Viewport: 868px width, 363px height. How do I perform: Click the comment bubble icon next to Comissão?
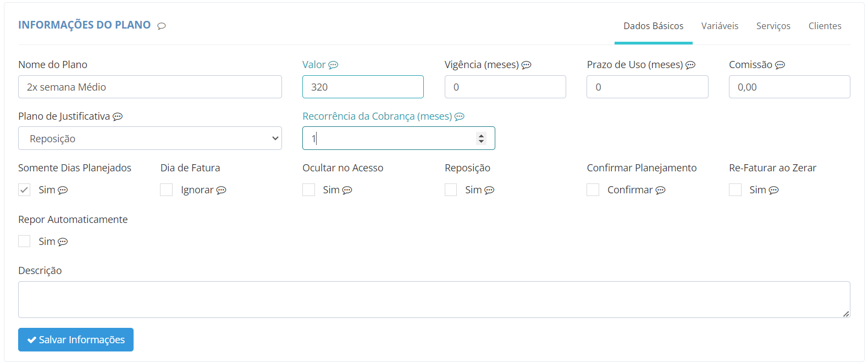(x=780, y=65)
